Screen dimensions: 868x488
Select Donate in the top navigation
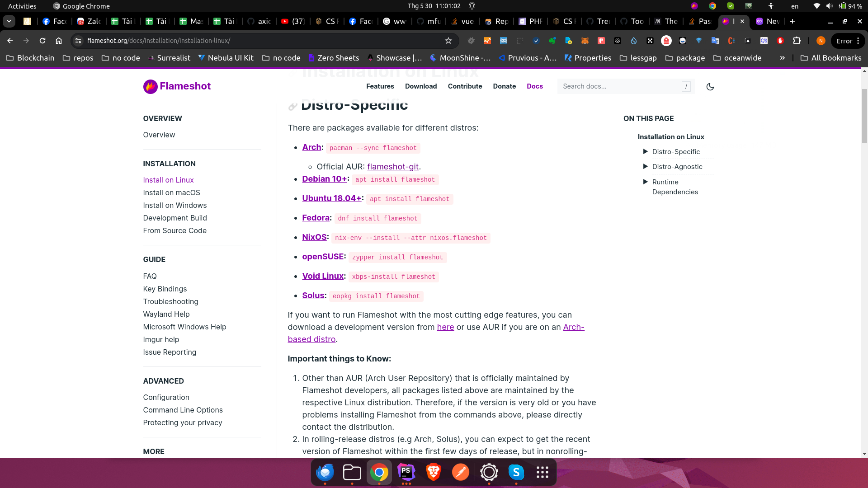tap(505, 86)
